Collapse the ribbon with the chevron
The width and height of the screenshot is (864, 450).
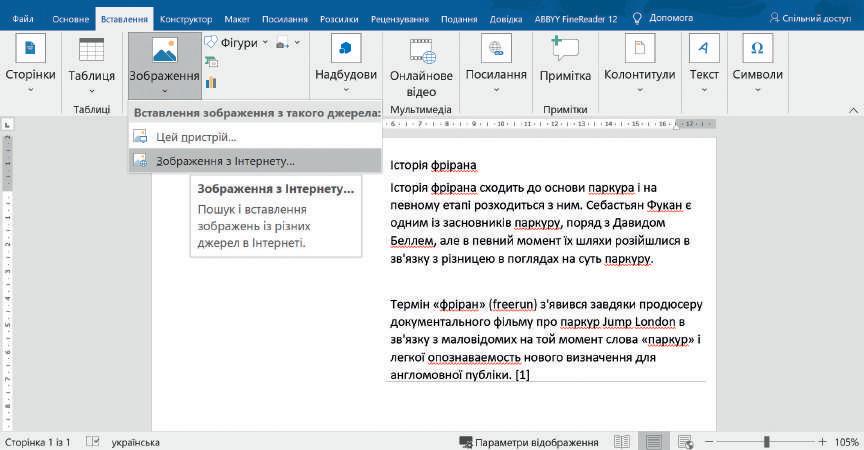click(853, 110)
